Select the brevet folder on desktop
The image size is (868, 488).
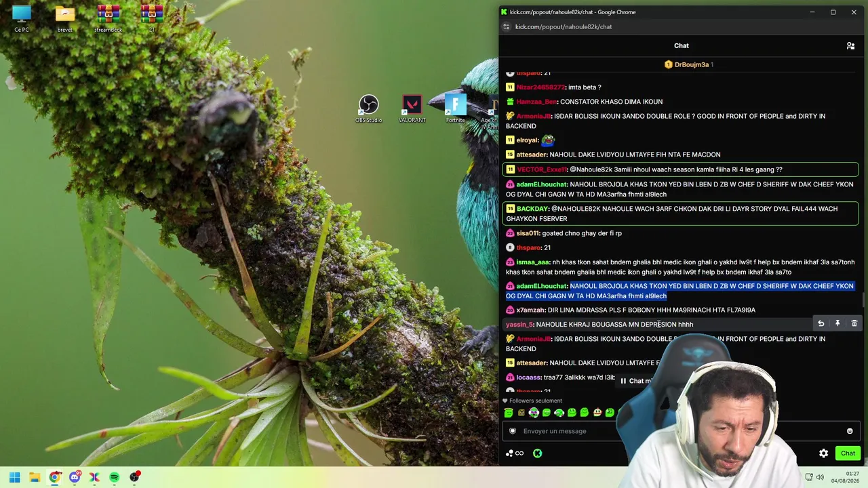click(x=65, y=19)
